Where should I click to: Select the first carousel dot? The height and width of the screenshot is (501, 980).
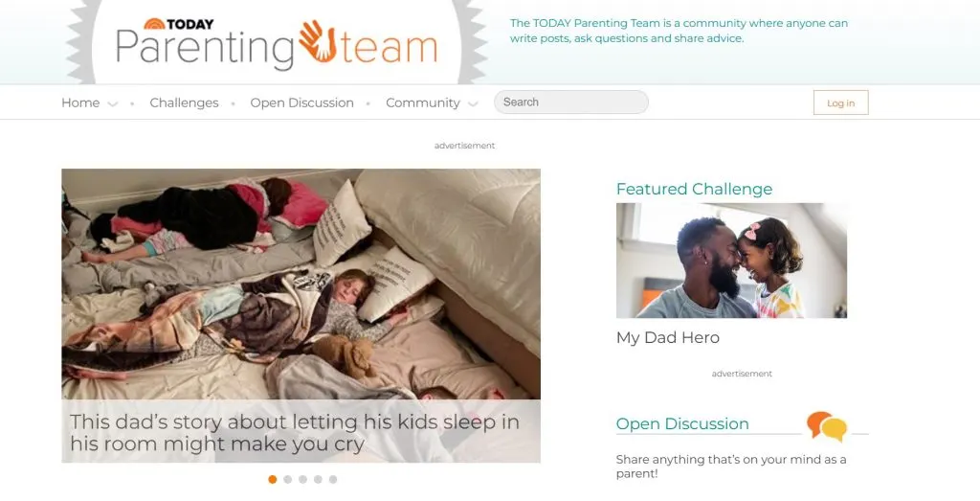pyautogui.click(x=273, y=479)
